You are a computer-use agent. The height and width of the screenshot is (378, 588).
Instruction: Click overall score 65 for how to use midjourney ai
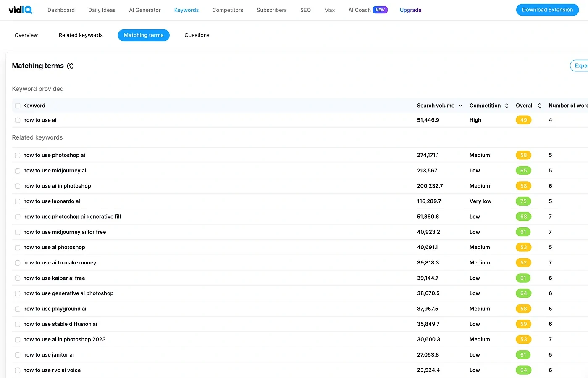[x=523, y=170]
